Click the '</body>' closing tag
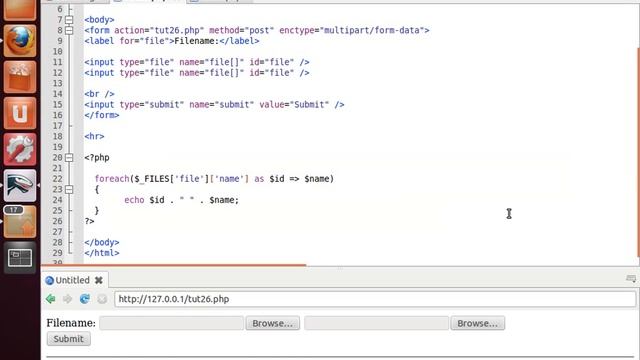 coord(102,242)
